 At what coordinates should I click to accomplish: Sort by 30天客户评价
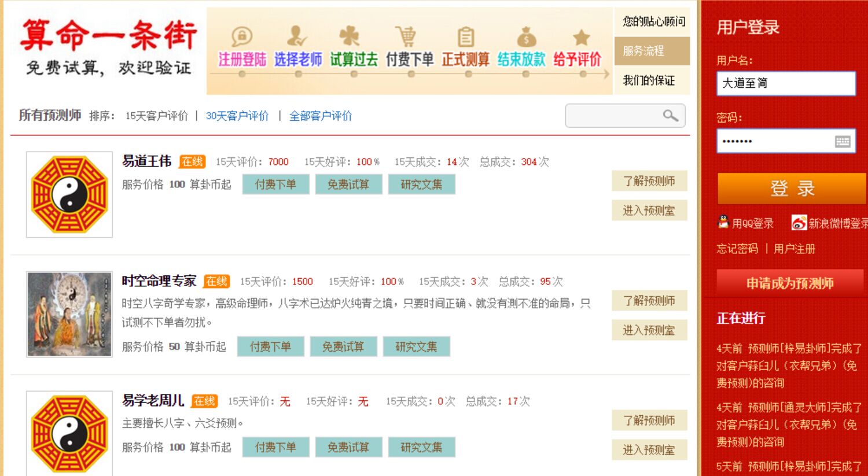[237, 116]
